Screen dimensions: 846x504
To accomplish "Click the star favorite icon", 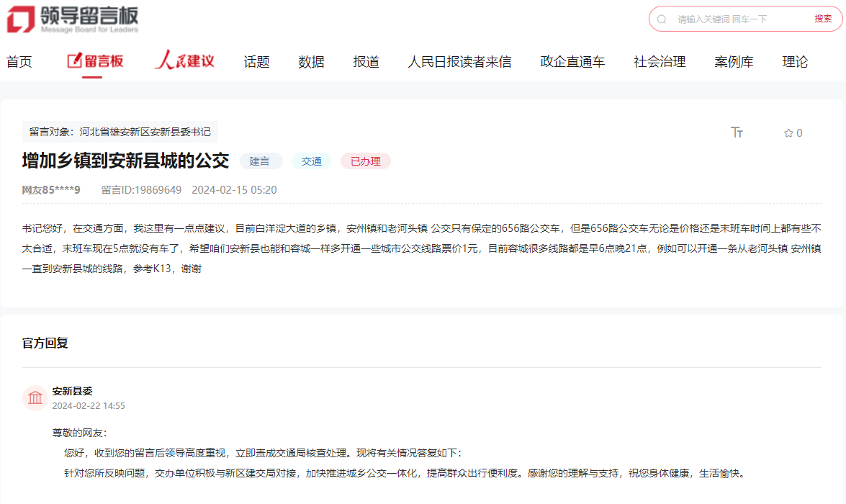I will click(x=788, y=133).
